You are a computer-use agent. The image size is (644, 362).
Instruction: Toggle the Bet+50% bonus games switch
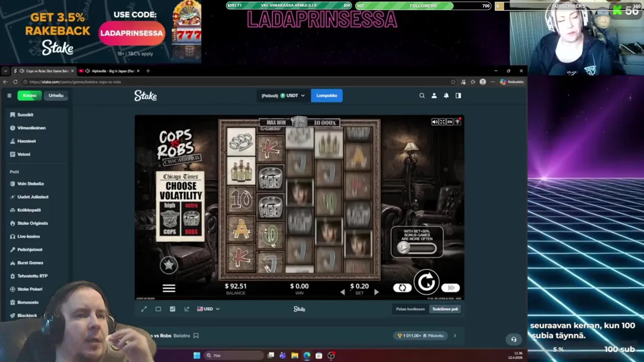click(417, 247)
